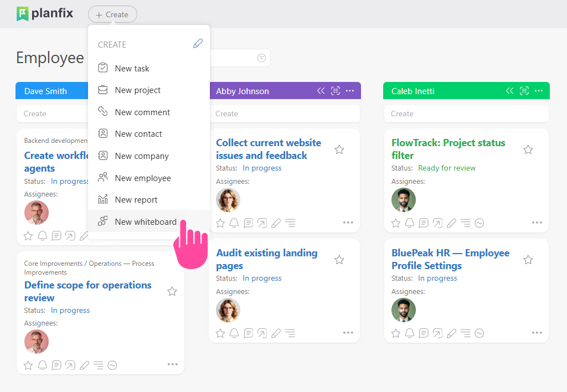Select New report menu item
Image resolution: width=567 pixels, height=392 pixels.
point(148,200)
